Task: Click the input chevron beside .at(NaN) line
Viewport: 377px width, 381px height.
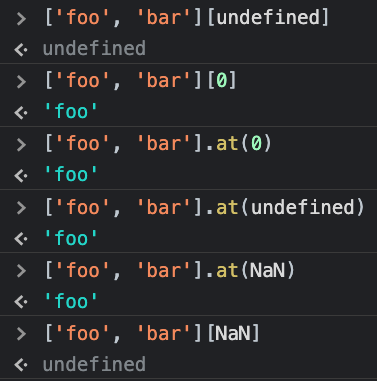Action: (21, 271)
